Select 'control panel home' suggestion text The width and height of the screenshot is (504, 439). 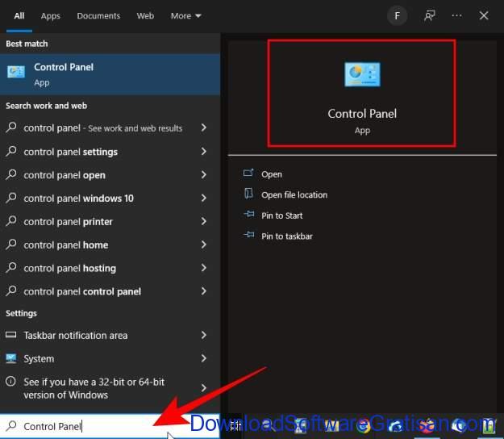[x=66, y=245]
